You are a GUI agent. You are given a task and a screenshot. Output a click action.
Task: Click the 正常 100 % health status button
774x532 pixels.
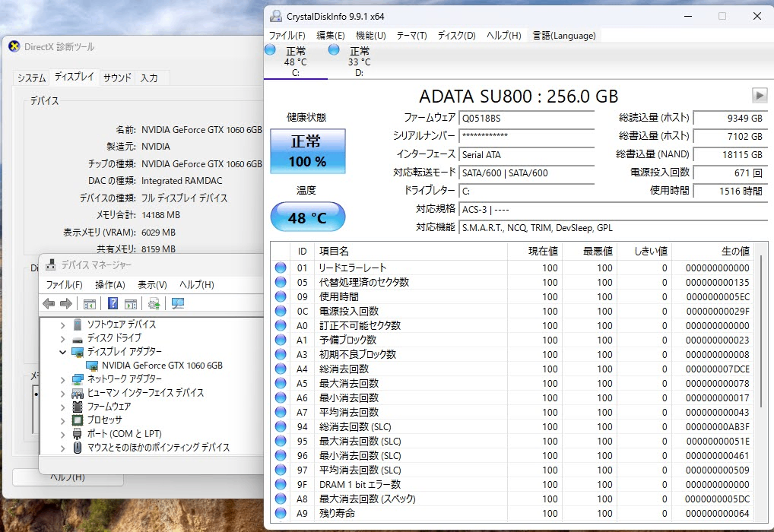pyautogui.click(x=307, y=151)
